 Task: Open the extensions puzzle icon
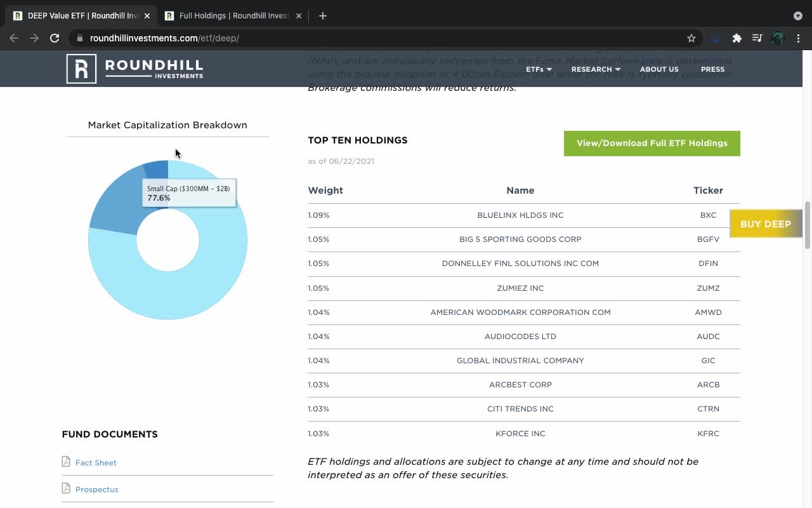coord(737,38)
